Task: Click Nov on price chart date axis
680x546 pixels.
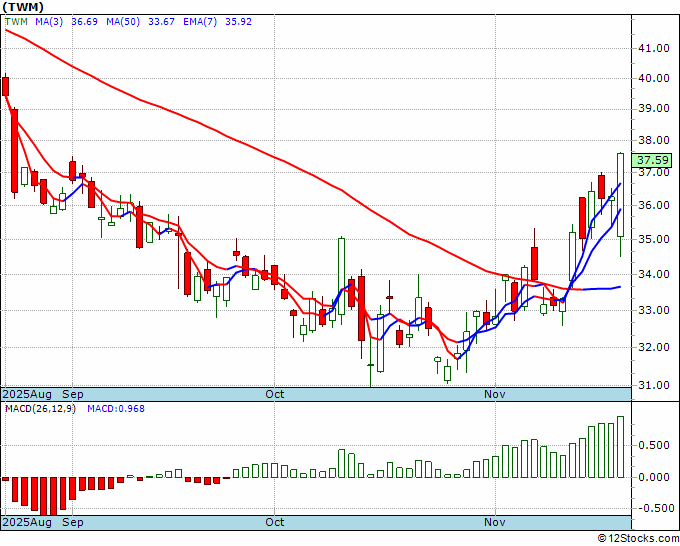Action: point(495,394)
